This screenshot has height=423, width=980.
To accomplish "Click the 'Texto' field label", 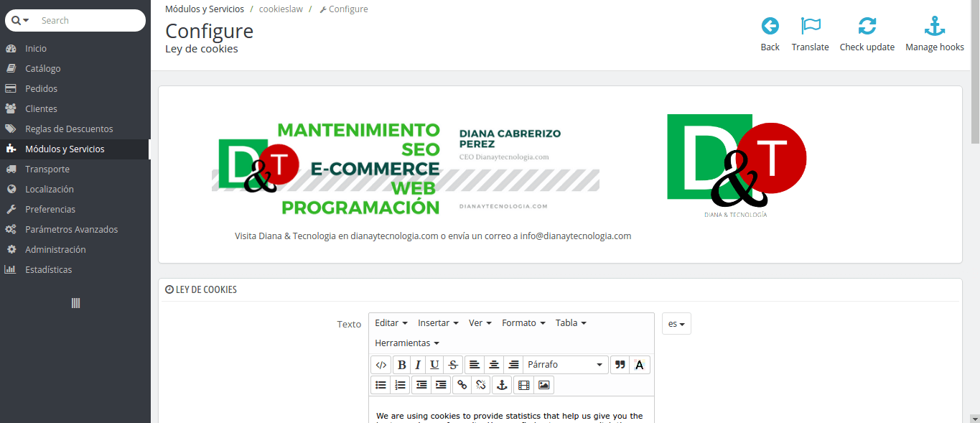I will click(350, 324).
